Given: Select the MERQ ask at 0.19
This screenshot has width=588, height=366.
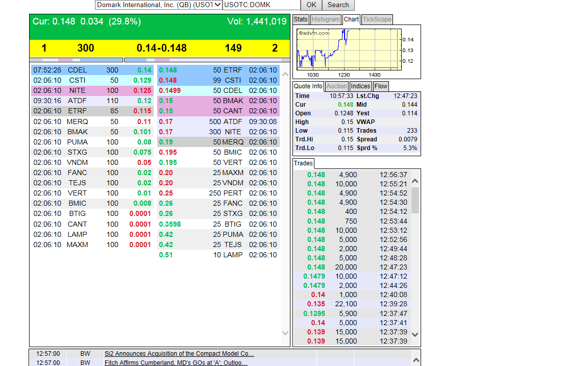Looking at the screenshot, I should coord(218,142).
